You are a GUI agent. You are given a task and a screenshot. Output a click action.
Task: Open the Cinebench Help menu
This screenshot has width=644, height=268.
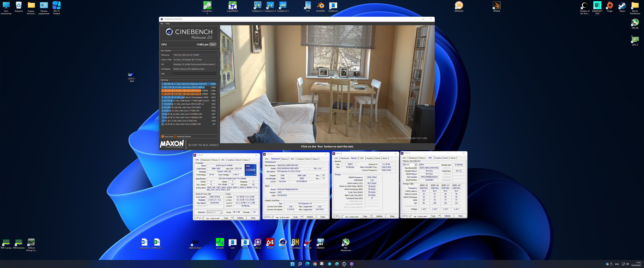[x=168, y=24]
